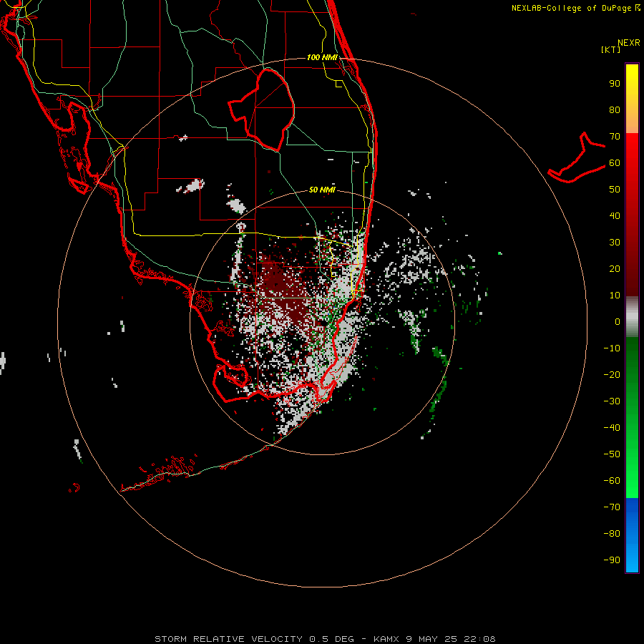This screenshot has width=644, height=644.
Task: Click the NEXR label above the color bar
Action: (628, 43)
